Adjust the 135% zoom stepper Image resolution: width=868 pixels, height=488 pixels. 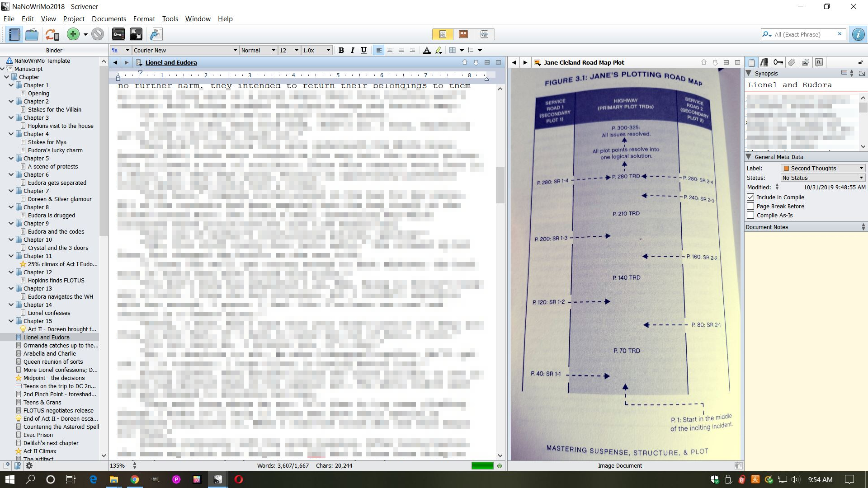click(x=134, y=465)
